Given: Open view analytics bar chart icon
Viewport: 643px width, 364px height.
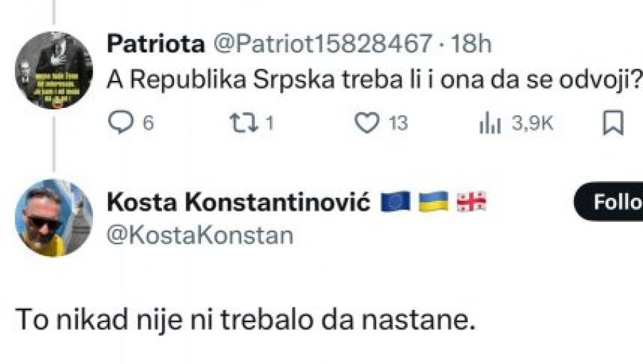Looking at the screenshot, I should pos(490,124).
